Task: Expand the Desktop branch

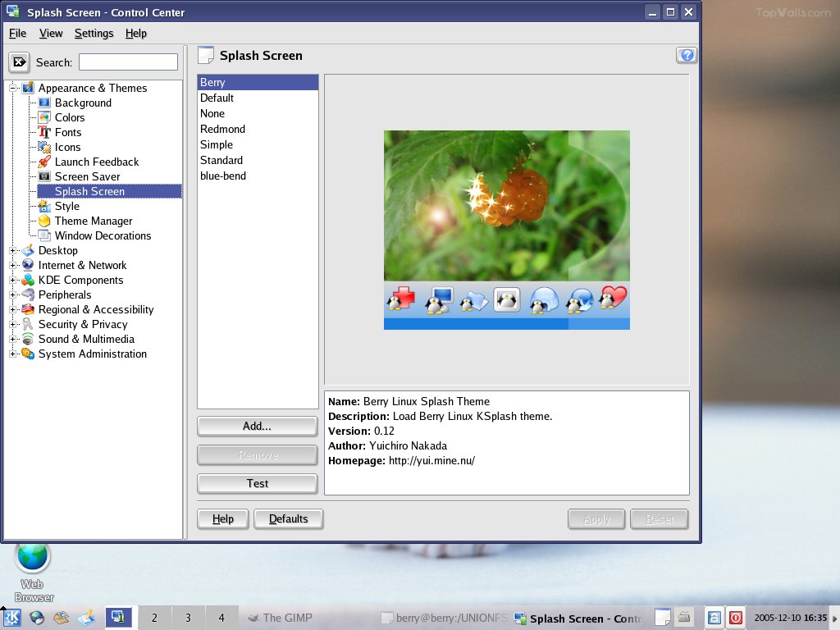Action: [13, 250]
